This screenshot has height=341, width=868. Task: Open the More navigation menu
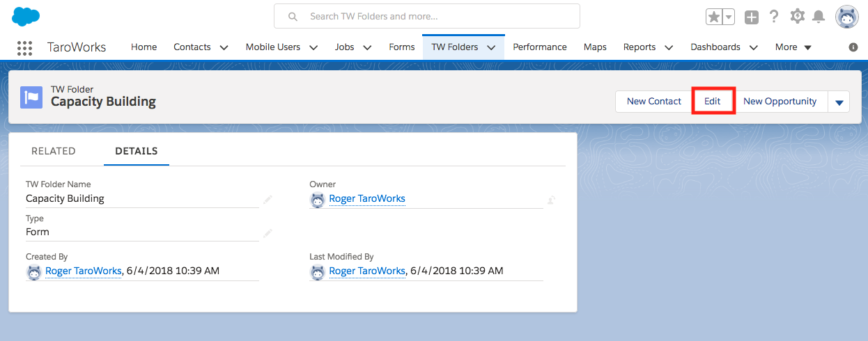[x=793, y=47]
